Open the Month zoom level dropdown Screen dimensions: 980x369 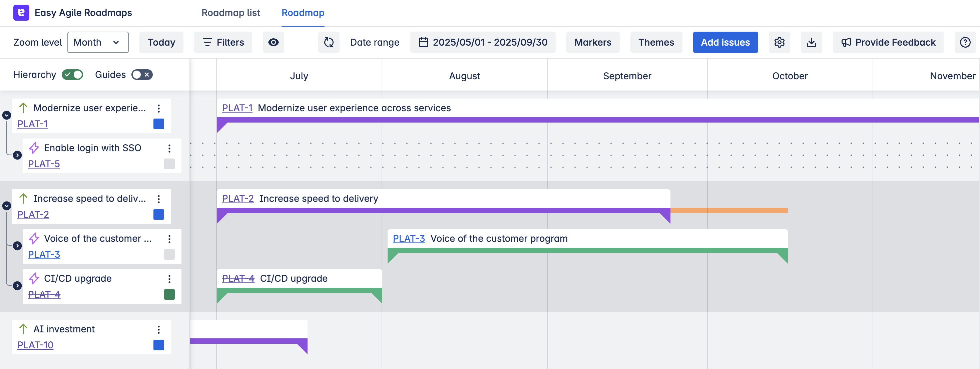98,42
